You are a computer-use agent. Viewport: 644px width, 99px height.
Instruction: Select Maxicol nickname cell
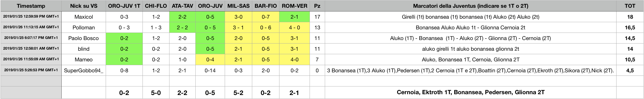84,17
